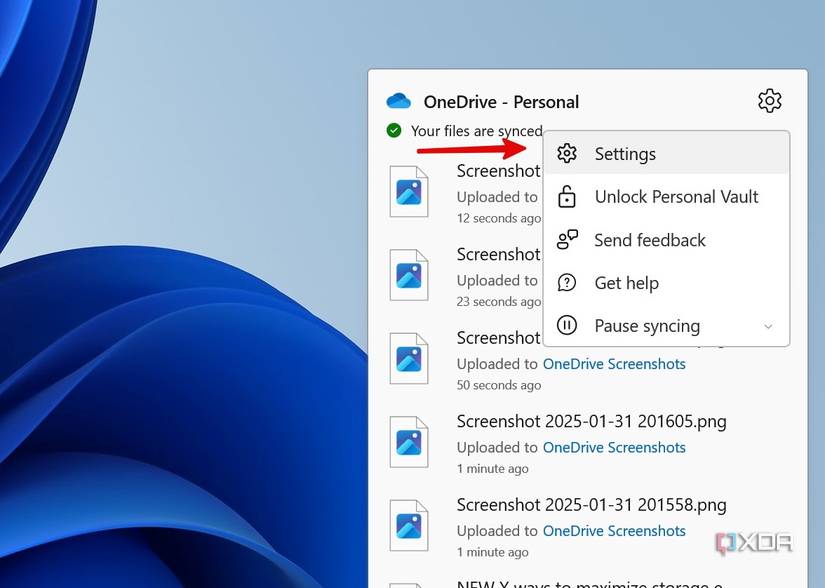Click the 23 seconds ago timestamp
The width and height of the screenshot is (825, 588).
(x=498, y=302)
